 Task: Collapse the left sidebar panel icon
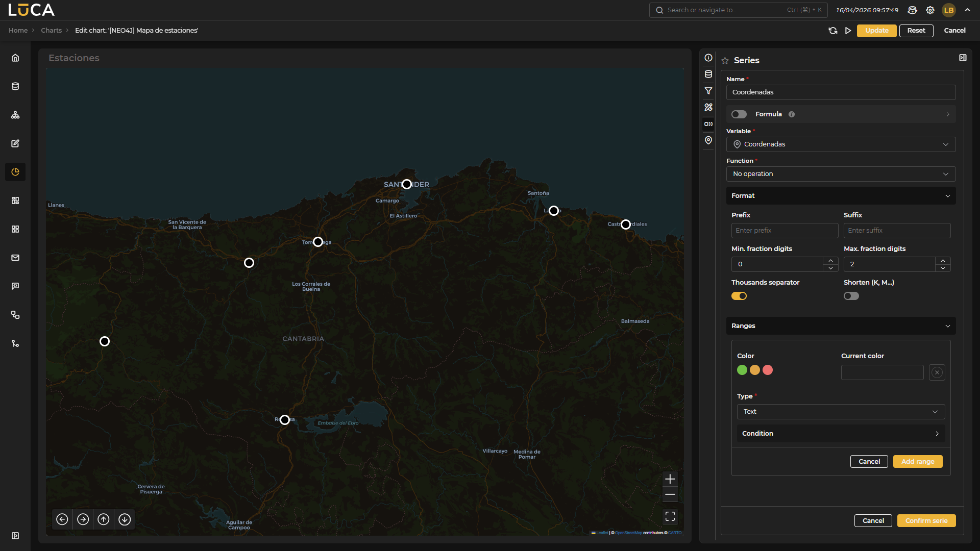click(15, 536)
